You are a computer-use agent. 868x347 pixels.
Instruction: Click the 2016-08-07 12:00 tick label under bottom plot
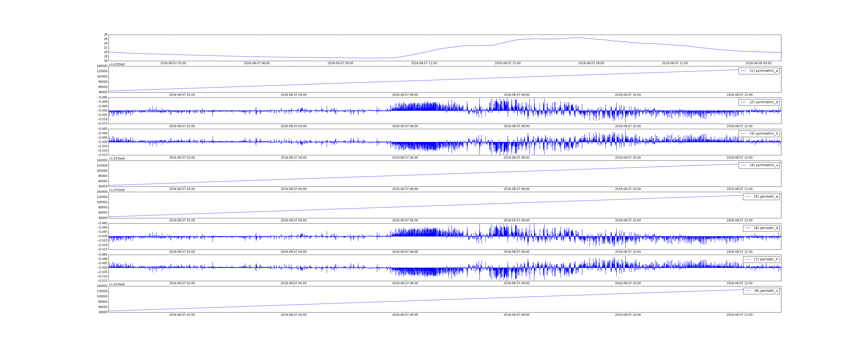(739, 315)
